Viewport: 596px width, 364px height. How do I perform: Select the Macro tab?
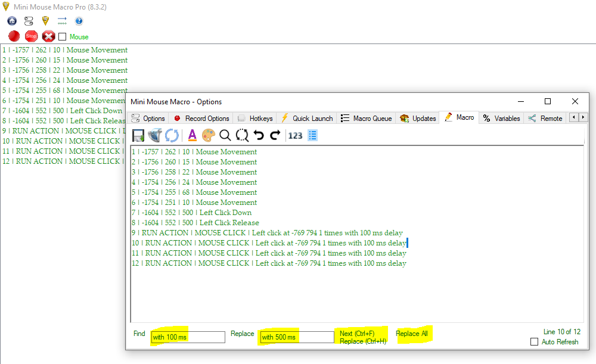[459, 117]
